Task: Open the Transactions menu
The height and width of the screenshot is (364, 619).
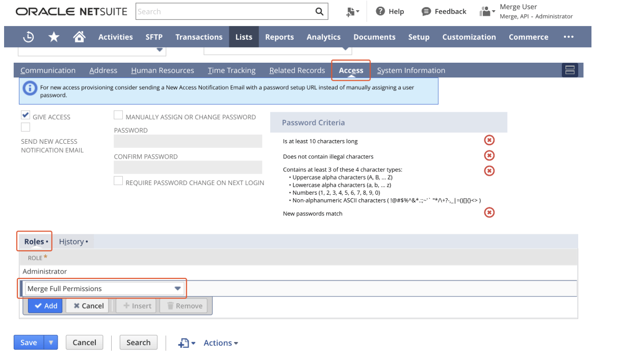Action: 199,37
